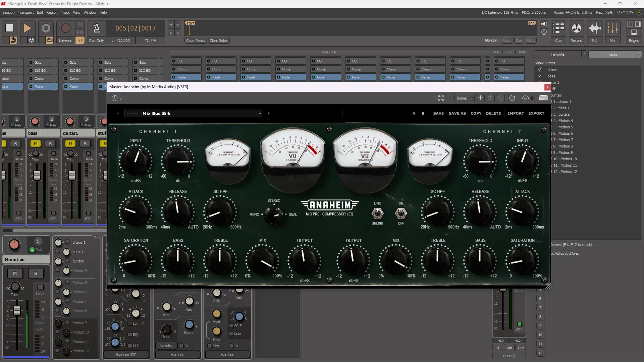Viewport: 644px width, 362px height.
Task: Open the Window menu
Action: point(90,12)
